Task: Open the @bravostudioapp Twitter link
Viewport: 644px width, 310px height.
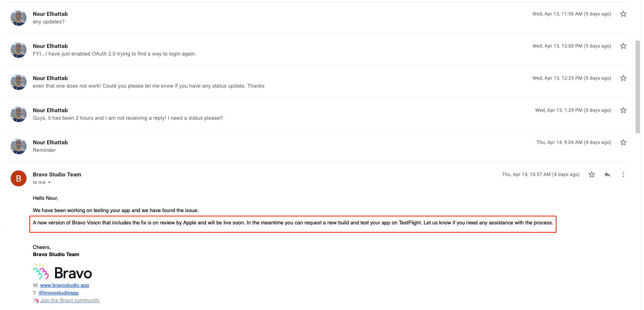Action: point(59,293)
